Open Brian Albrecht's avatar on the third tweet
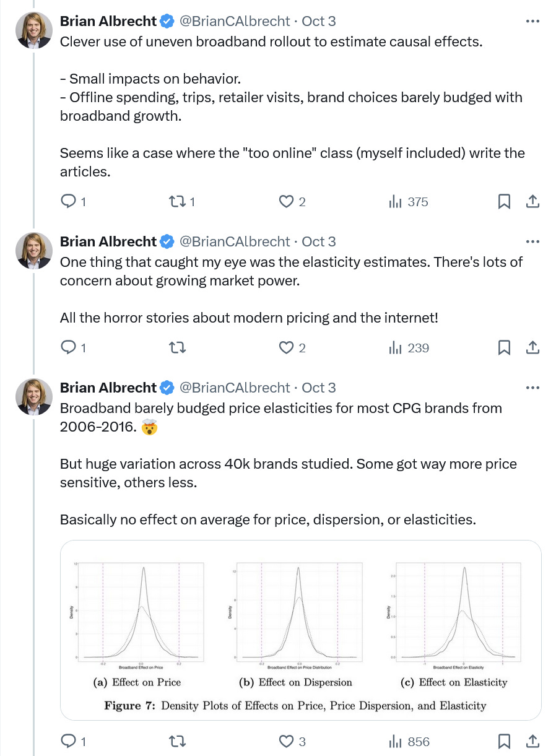The width and height of the screenshot is (556, 756). click(x=34, y=396)
